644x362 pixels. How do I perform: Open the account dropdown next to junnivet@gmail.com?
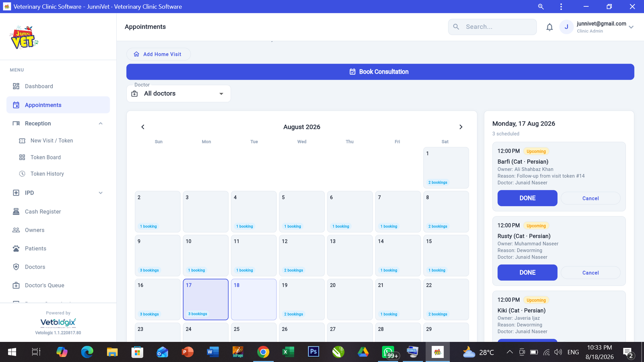tap(631, 27)
